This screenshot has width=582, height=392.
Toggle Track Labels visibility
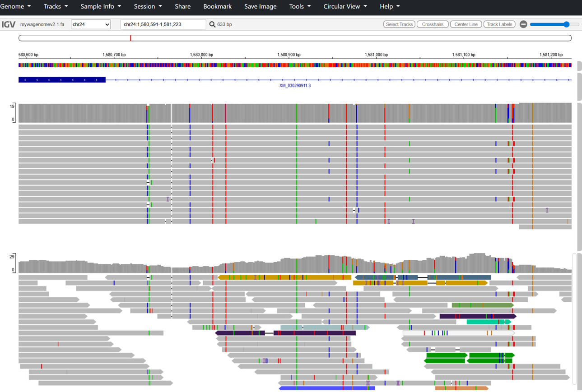coord(499,24)
